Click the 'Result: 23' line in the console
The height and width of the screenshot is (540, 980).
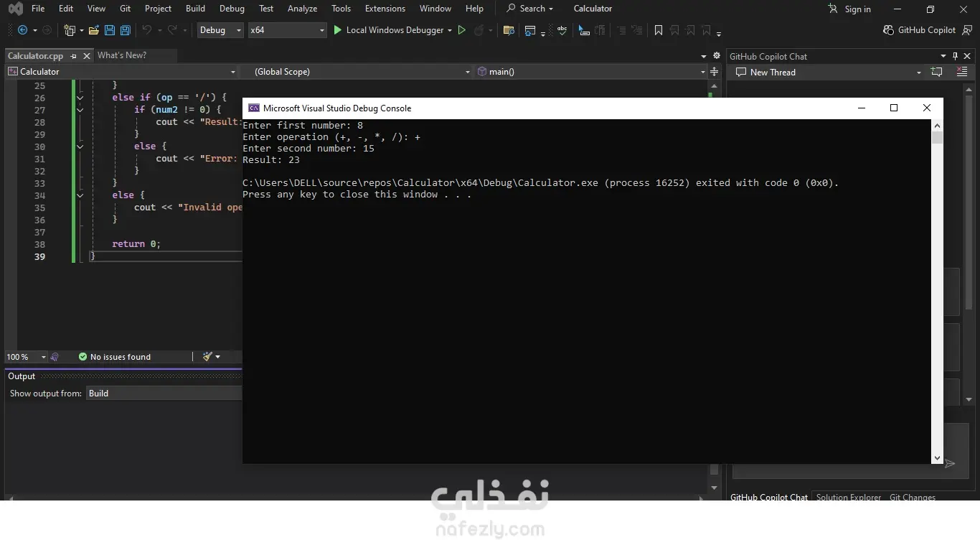click(x=271, y=159)
